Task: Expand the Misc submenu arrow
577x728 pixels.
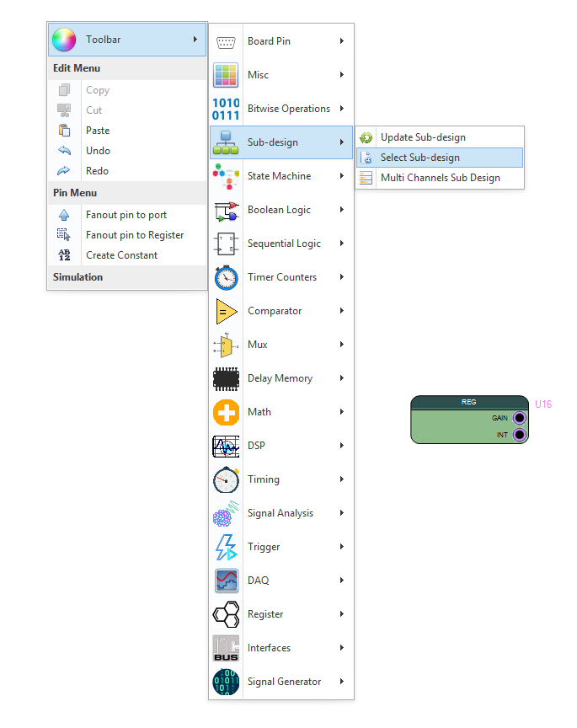Action: click(342, 75)
